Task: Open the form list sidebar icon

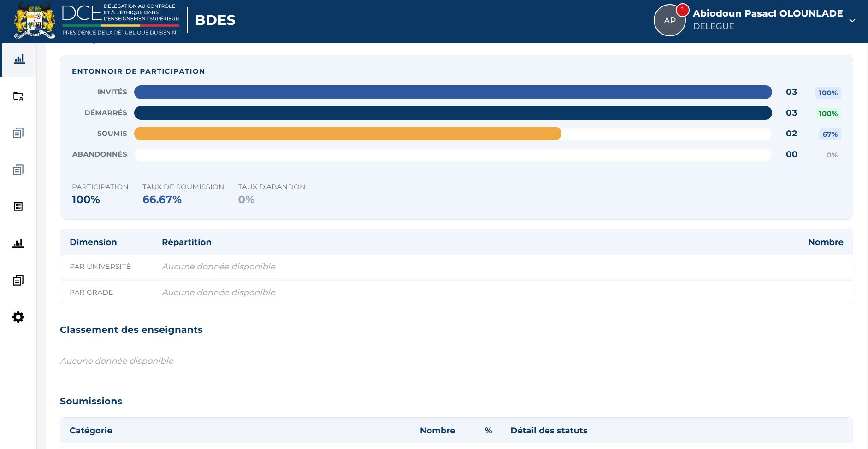Action: (18, 206)
